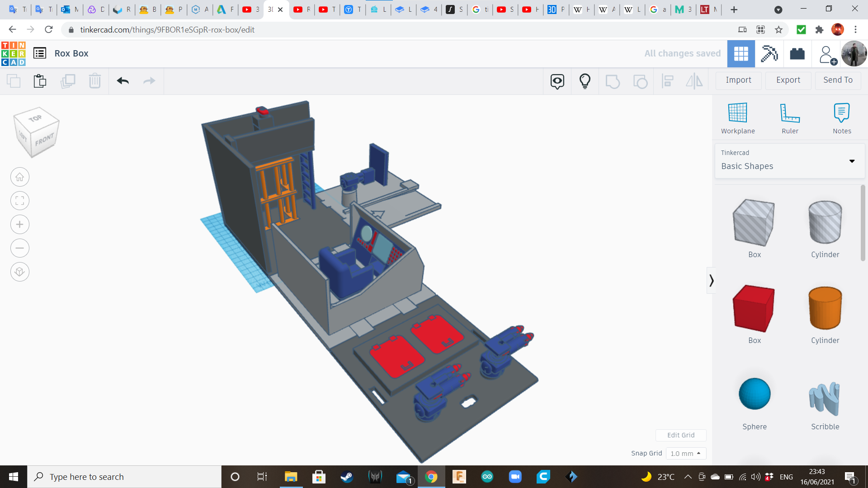Collapse the shapes panel arrow

pyautogui.click(x=711, y=281)
